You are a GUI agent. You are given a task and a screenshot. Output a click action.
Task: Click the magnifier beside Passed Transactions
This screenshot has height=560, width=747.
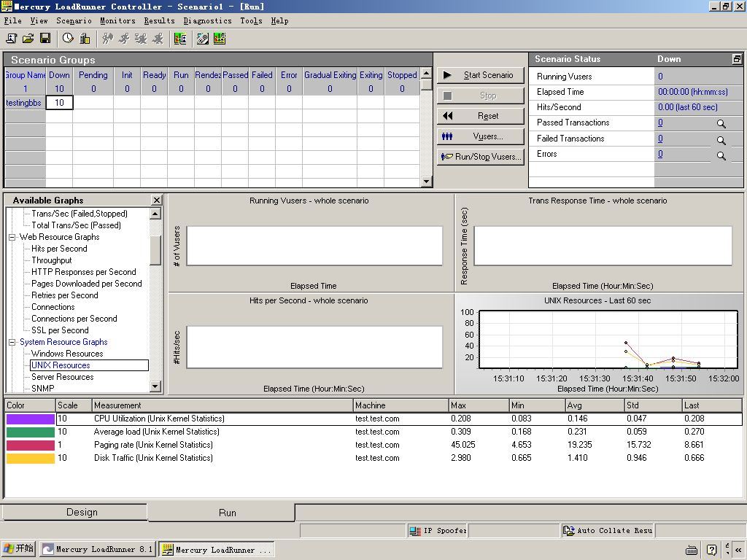click(x=721, y=124)
